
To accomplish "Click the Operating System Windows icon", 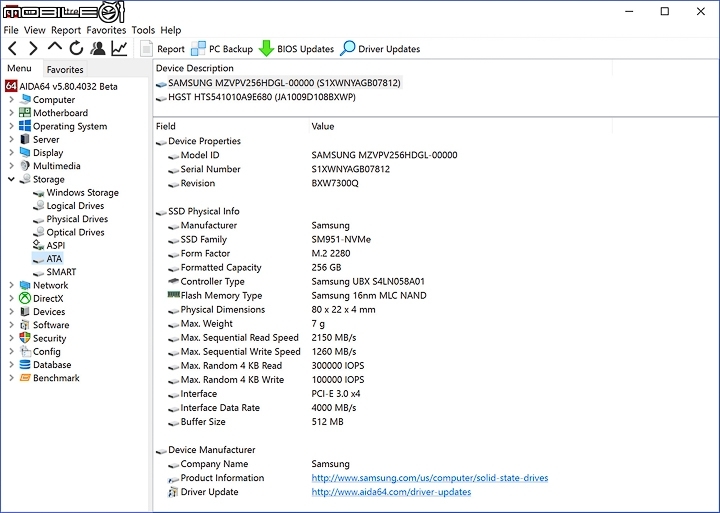I will tap(25, 126).
